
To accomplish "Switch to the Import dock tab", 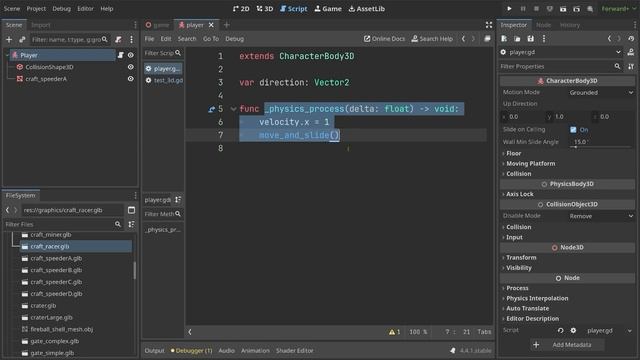I will pyautogui.click(x=41, y=25).
